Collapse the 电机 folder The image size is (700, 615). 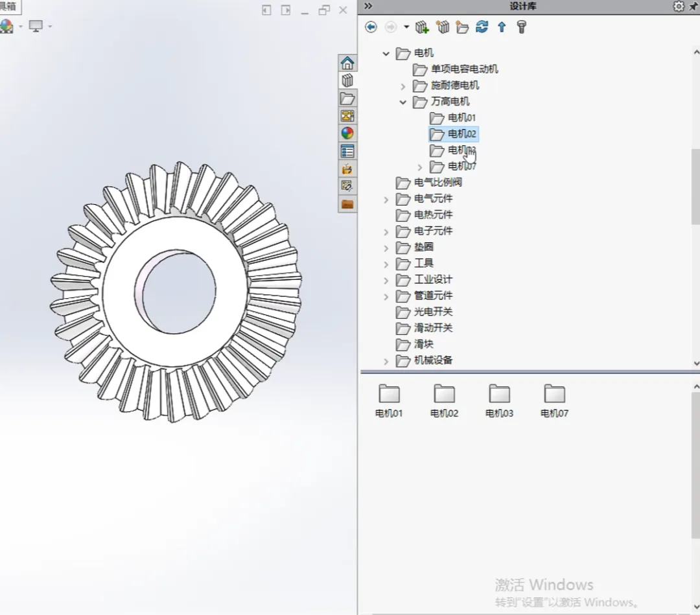386,54
